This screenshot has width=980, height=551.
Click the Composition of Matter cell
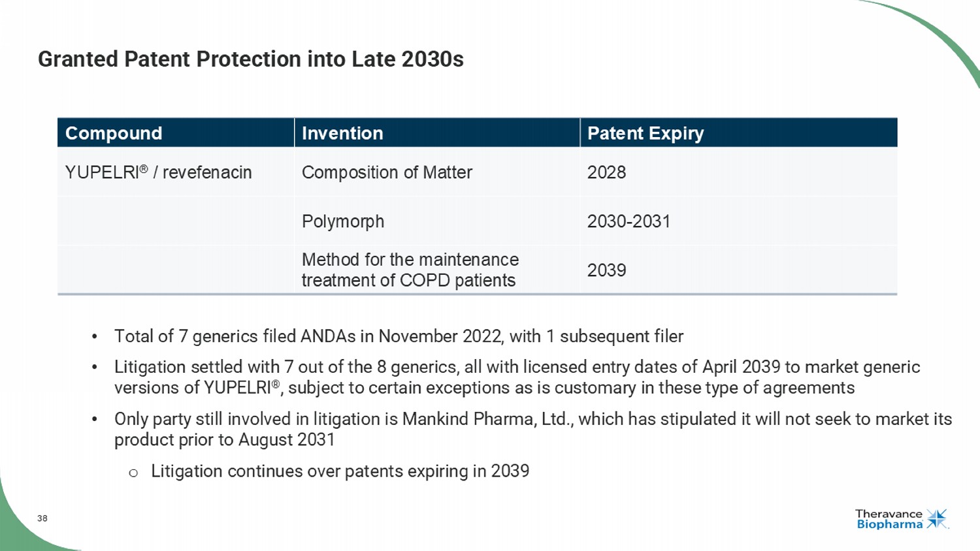coord(387,172)
